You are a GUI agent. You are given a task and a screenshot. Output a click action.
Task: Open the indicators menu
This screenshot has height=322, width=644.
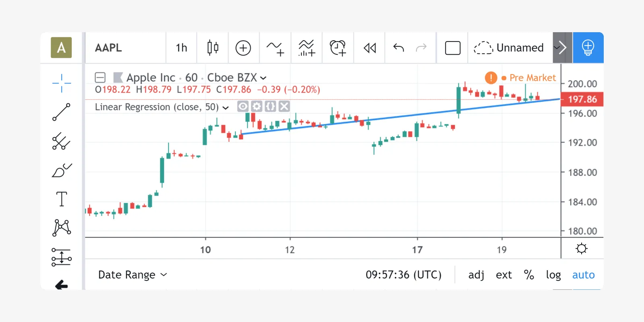[x=275, y=48]
